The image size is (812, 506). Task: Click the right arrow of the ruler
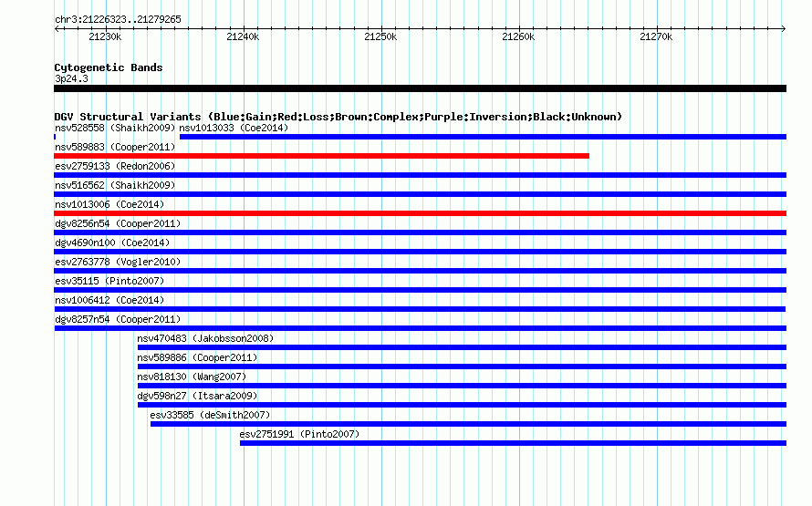tap(784, 28)
